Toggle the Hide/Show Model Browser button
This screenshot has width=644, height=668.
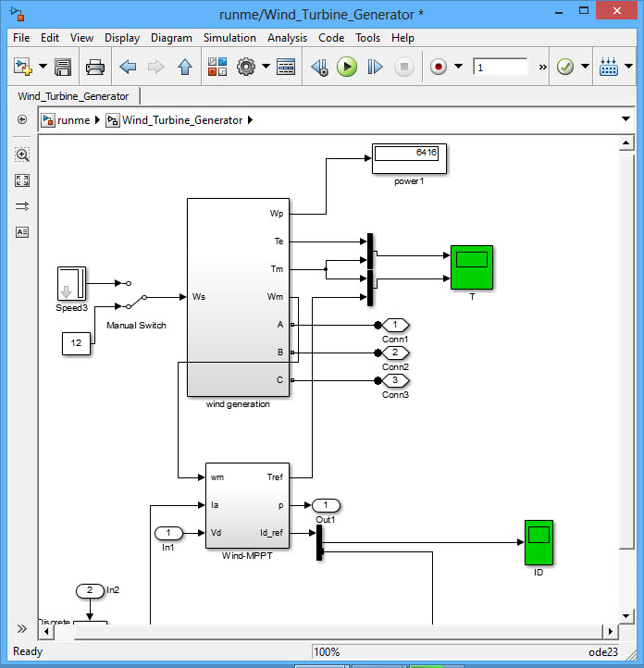(x=22, y=119)
